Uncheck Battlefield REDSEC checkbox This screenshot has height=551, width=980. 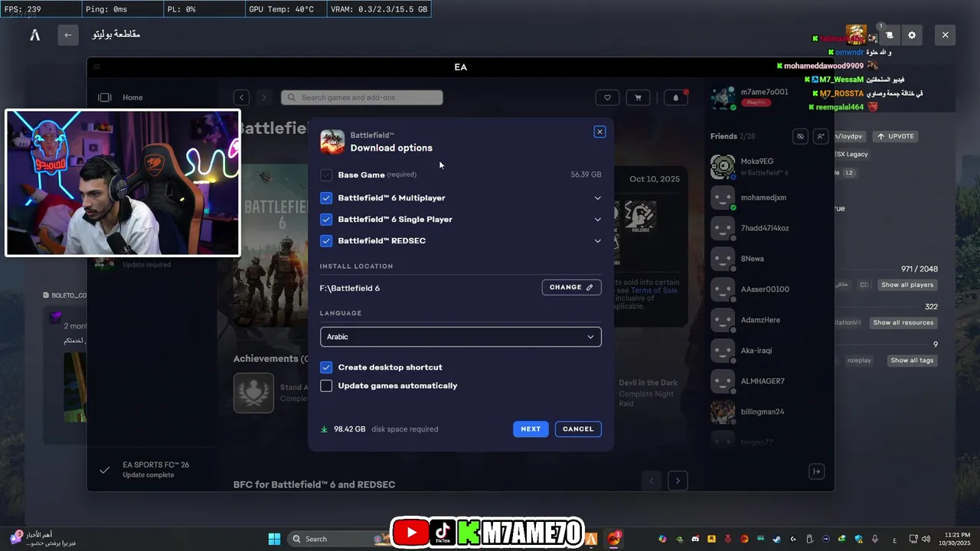click(x=326, y=240)
